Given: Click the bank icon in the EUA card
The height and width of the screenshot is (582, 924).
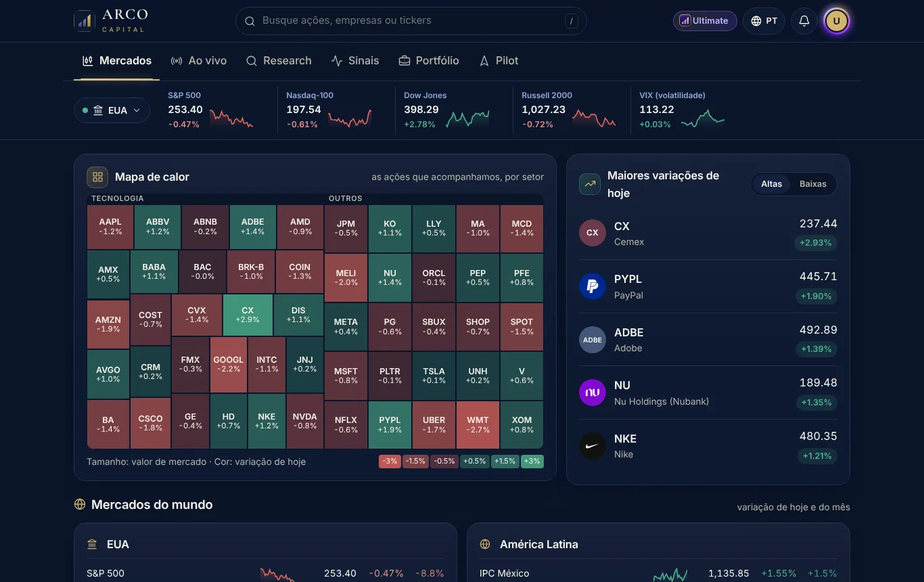Looking at the screenshot, I should 93,545.
